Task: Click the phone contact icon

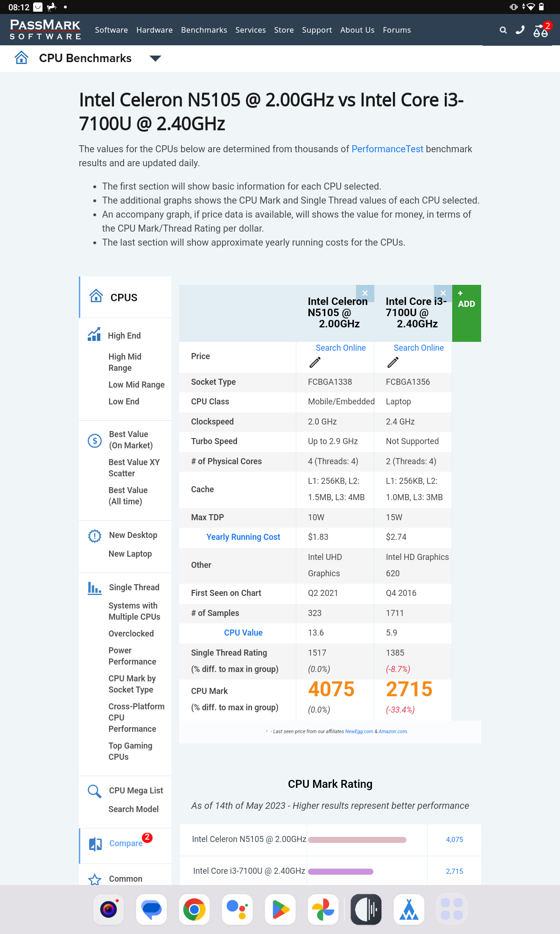Action: click(x=520, y=30)
